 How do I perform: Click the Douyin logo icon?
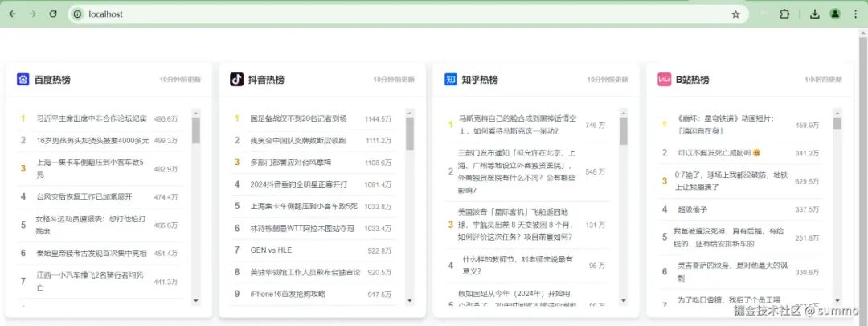[236, 79]
